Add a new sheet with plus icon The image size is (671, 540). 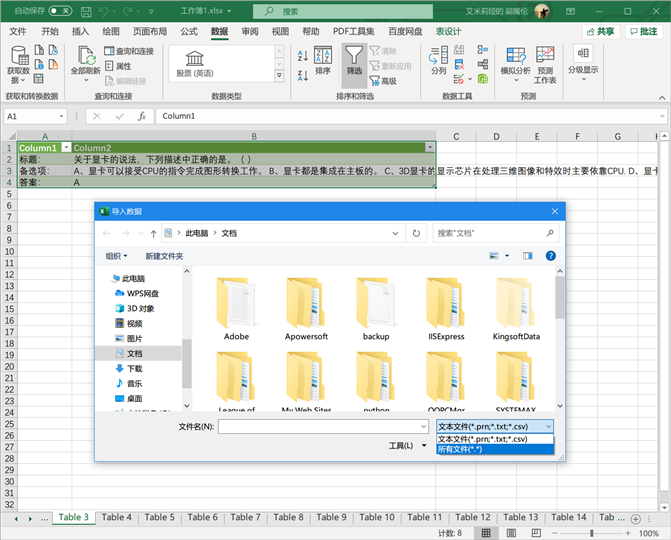635,519
